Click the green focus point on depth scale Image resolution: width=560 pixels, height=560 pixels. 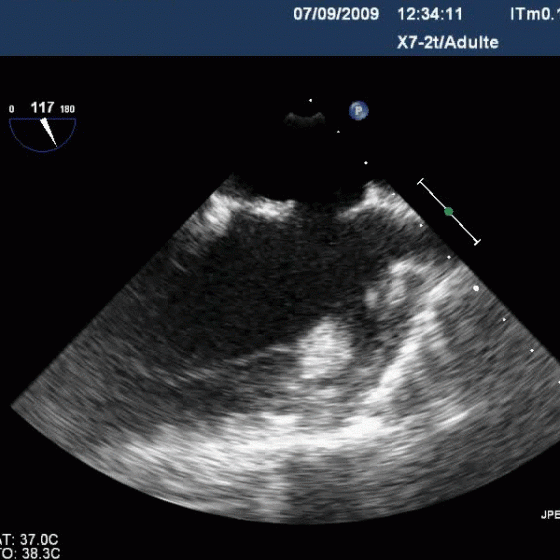[x=449, y=212]
